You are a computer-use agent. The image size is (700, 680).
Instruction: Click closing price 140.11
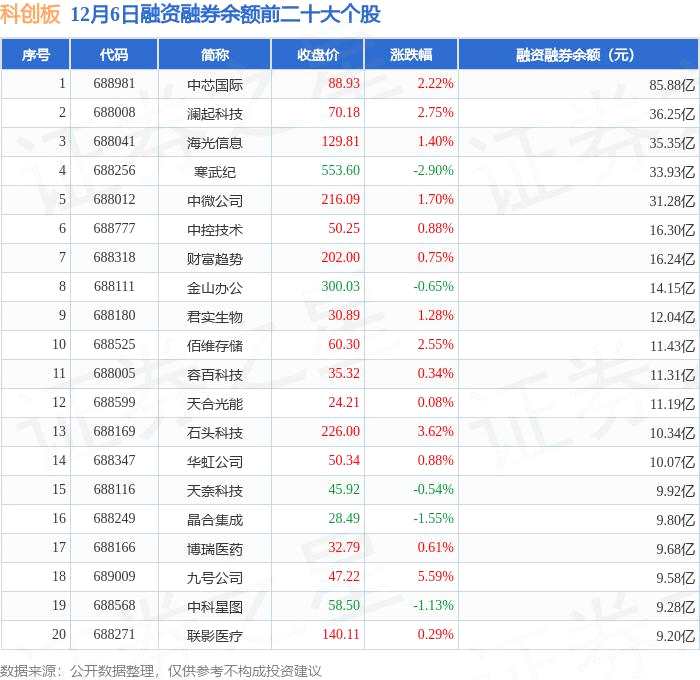coord(341,635)
